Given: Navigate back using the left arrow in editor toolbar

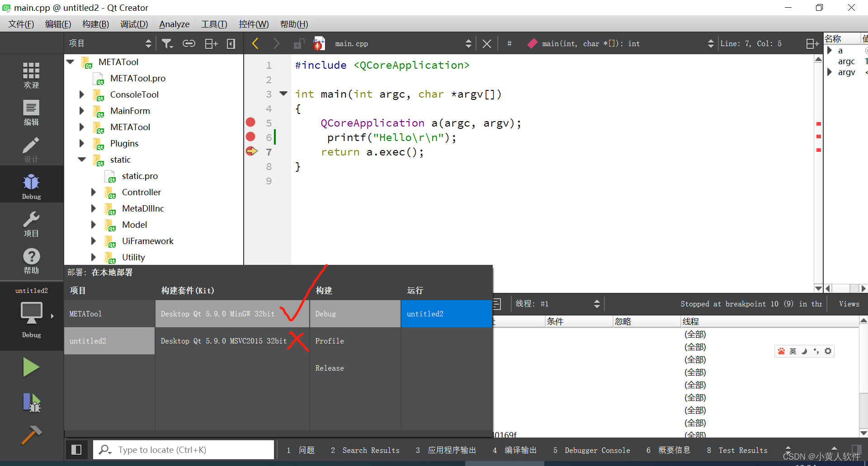Looking at the screenshot, I should (255, 43).
